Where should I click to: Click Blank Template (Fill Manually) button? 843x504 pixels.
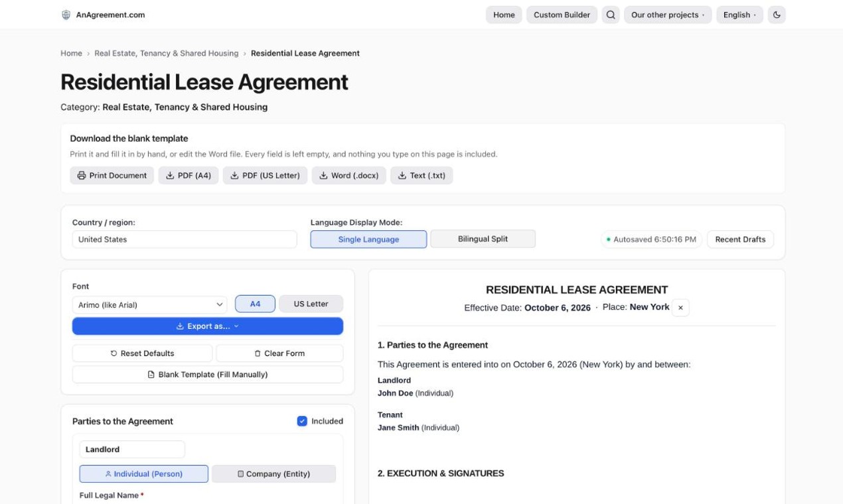pyautogui.click(x=208, y=375)
